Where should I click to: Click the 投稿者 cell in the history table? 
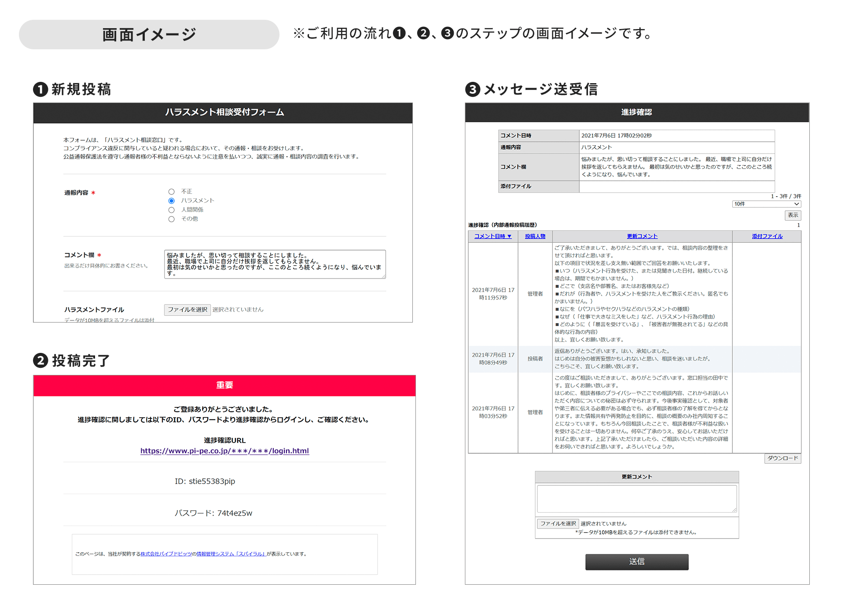535,359
